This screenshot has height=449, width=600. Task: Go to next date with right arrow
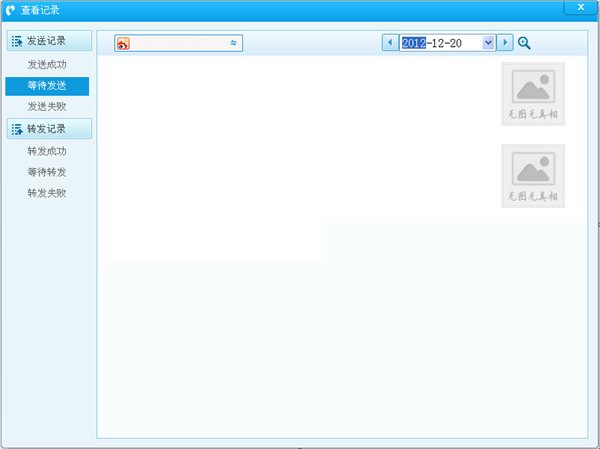pos(505,42)
